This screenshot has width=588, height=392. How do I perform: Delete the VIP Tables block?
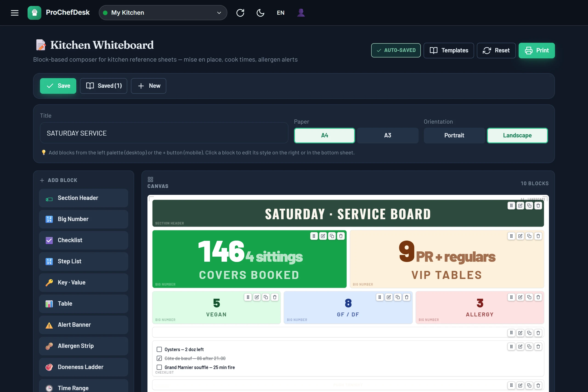coord(538,236)
